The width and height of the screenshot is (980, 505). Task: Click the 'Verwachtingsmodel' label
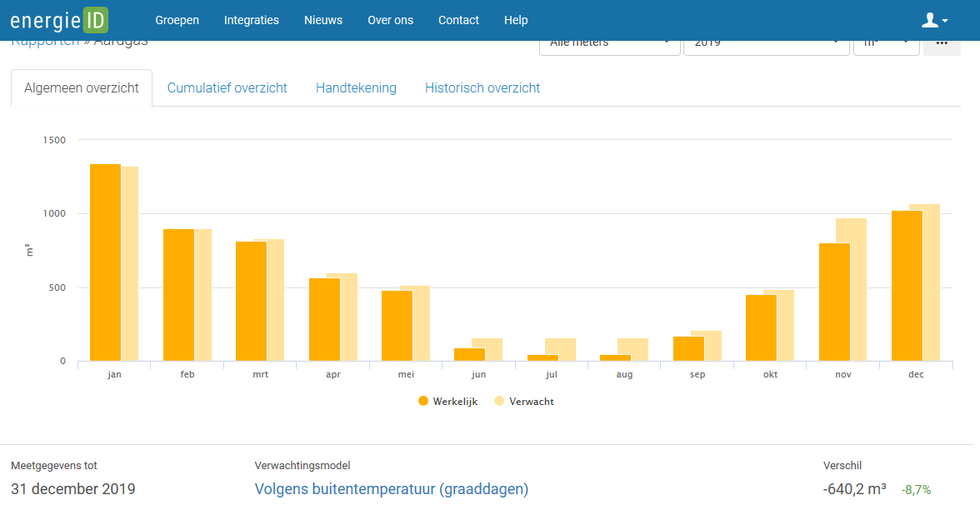click(302, 466)
